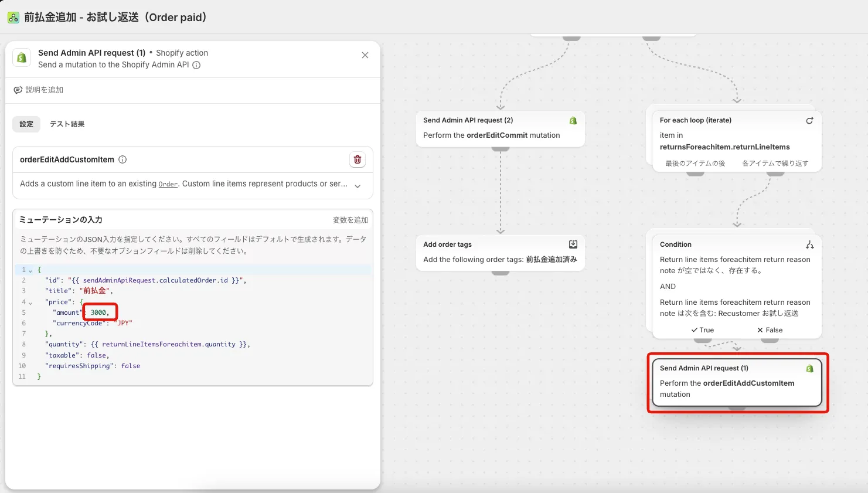Click the "id" line in JSON editor

(x=146, y=280)
